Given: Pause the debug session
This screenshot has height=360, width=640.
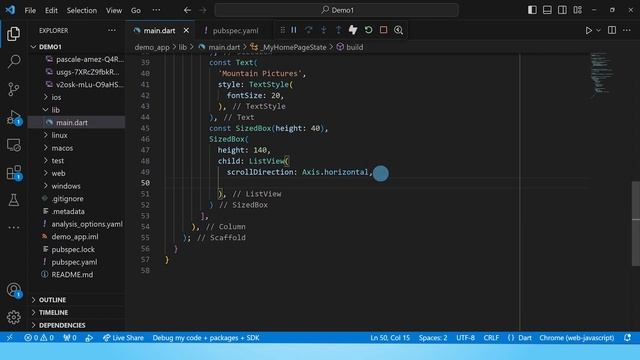Looking at the screenshot, I should [294, 30].
